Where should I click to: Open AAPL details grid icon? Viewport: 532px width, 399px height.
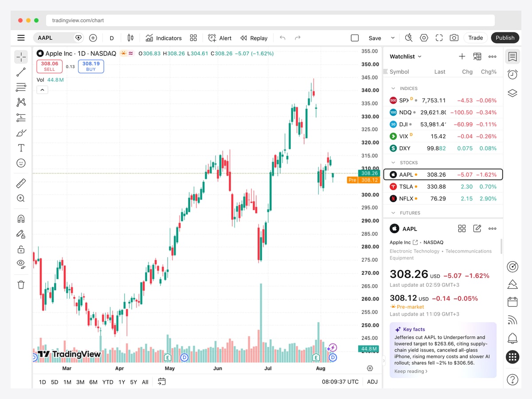click(462, 228)
